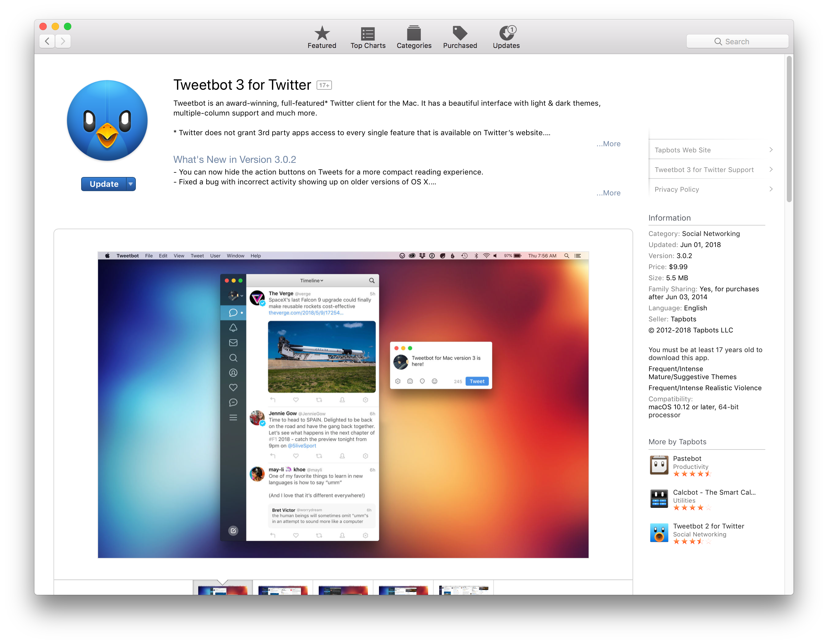Open the Pastebot app icon
The height and width of the screenshot is (644, 828).
click(659, 465)
